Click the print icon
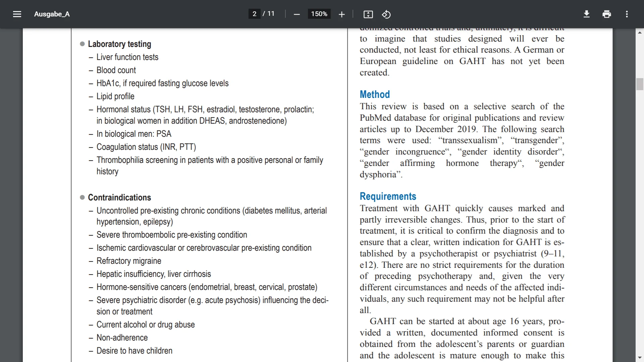The width and height of the screenshot is (644, 362). click(x=606, y=14)
